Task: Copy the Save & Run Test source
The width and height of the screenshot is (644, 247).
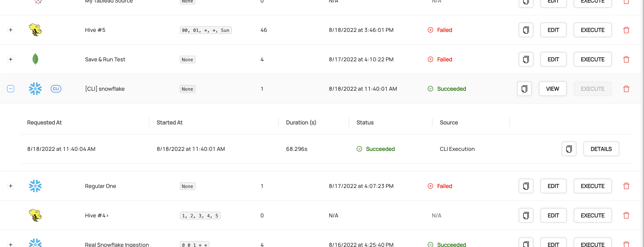Action: 526,59
